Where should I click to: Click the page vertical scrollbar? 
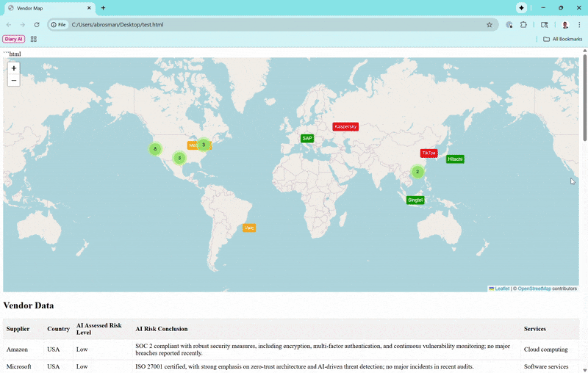tap(584, 98)
